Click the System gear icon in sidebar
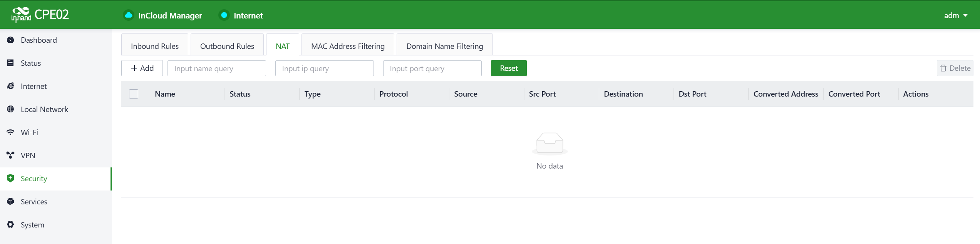 pyautogui.click(x=10, y=225)
